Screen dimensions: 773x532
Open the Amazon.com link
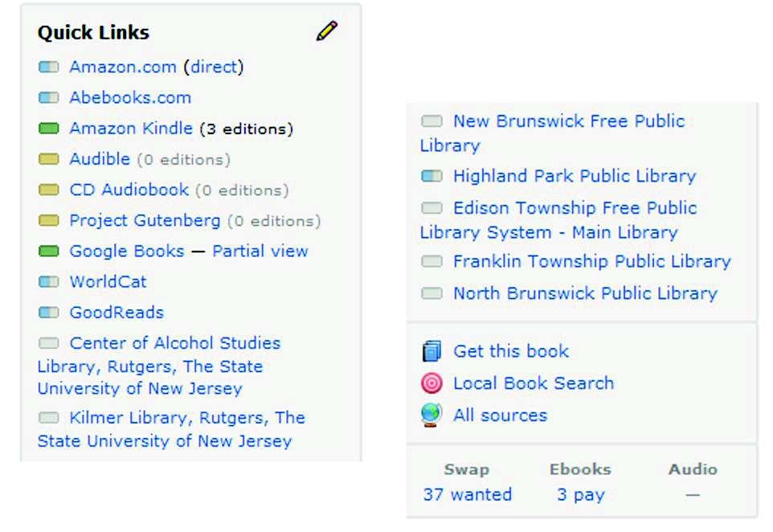pos(123,67)
